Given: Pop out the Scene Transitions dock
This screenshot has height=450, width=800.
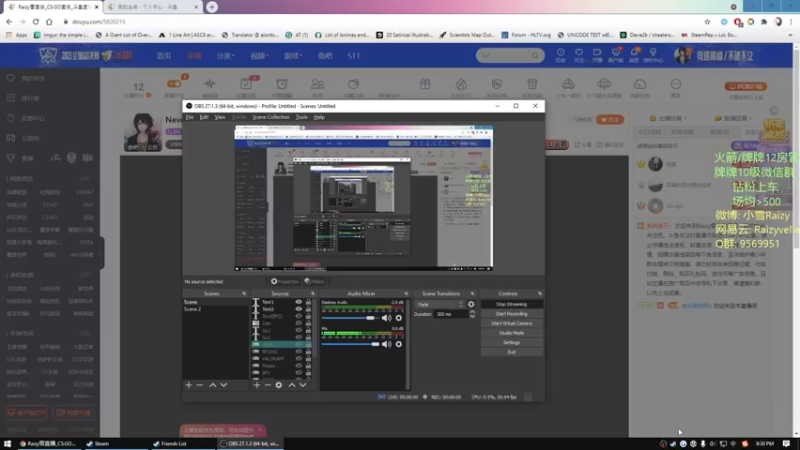Looking at the screenshot, I should [472, 294].
